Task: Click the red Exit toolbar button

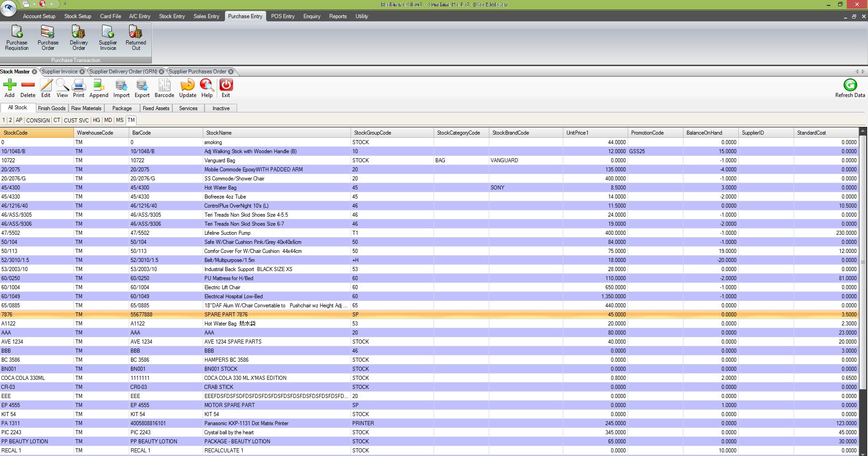Action: coord(226,88)
